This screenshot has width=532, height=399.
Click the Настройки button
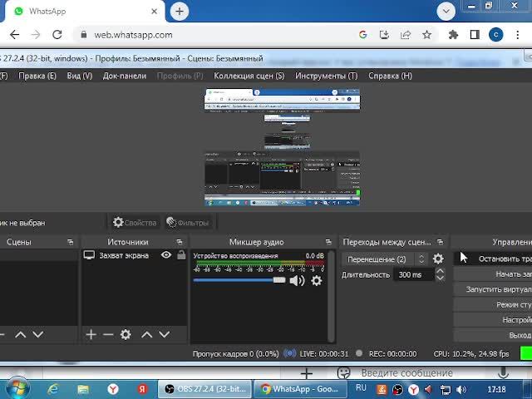click(x=493, y=320)
